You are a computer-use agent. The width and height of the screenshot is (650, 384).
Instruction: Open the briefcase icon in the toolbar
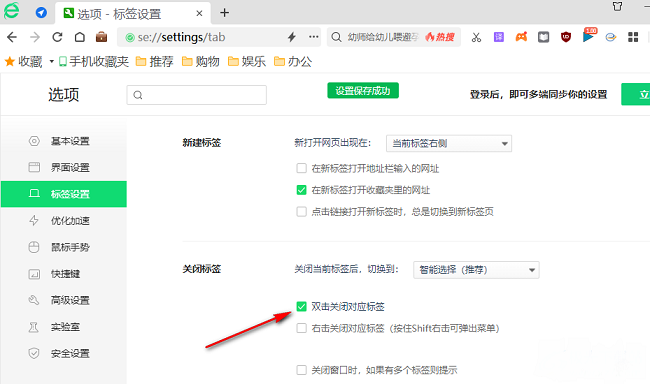tap(102, 37)
